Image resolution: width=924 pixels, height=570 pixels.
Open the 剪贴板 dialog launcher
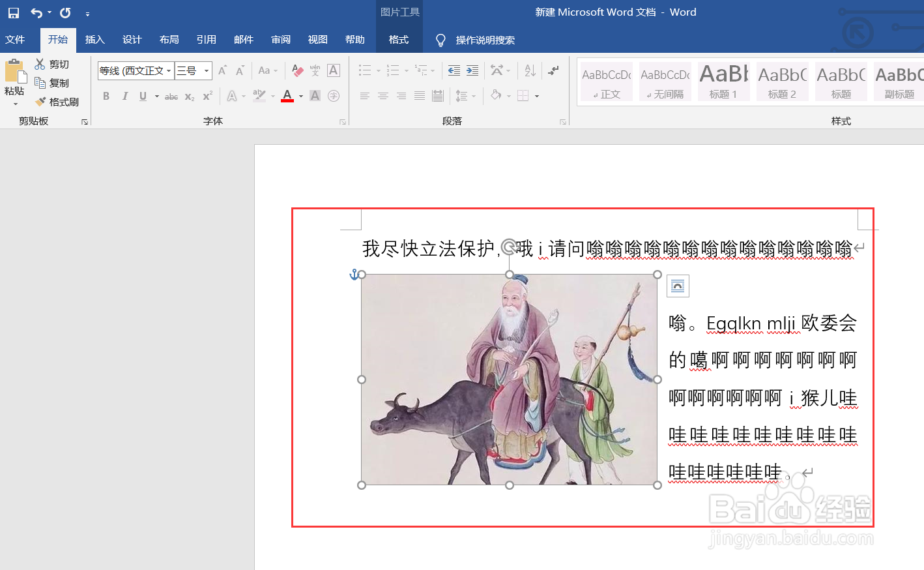85,122
